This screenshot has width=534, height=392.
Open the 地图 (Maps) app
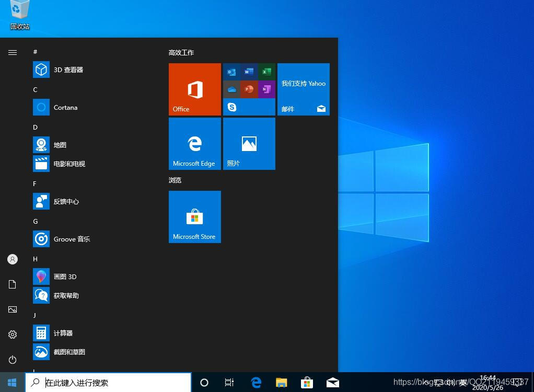92,145
